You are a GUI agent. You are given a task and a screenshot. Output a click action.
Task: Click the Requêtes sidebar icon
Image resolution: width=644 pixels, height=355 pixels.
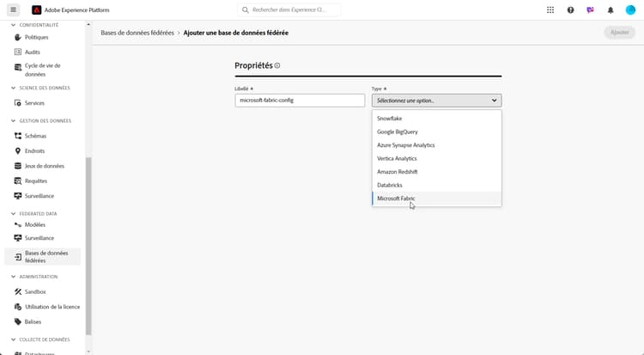(x=18, y=181)
